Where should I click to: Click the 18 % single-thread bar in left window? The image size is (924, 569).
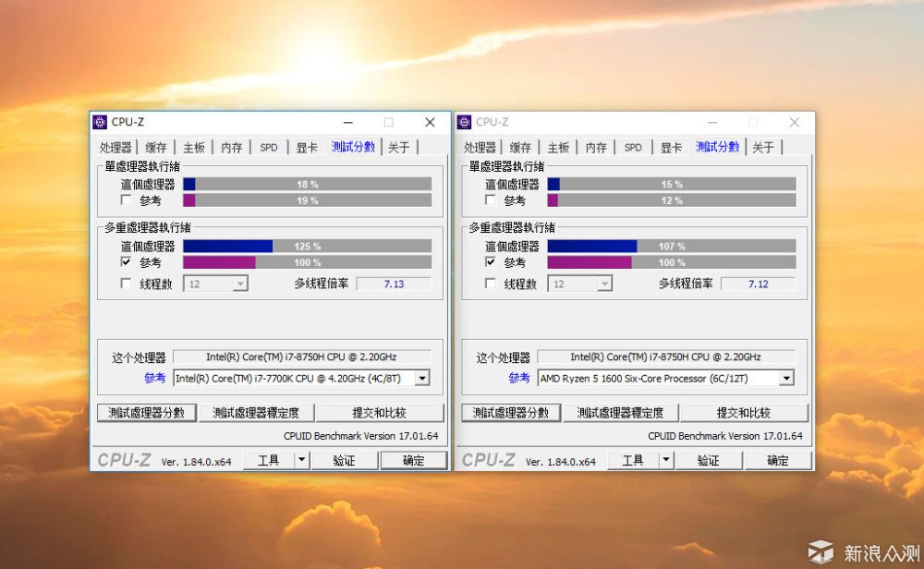click(307, 185)
